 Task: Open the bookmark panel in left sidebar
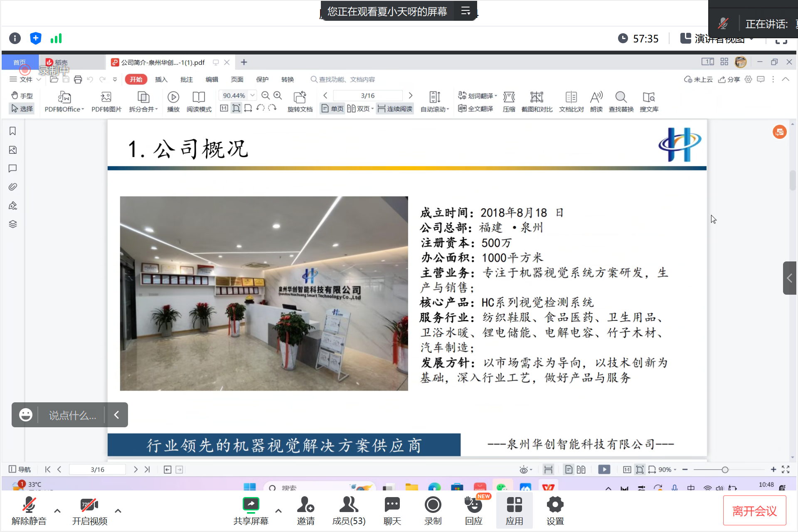[12, 131]
